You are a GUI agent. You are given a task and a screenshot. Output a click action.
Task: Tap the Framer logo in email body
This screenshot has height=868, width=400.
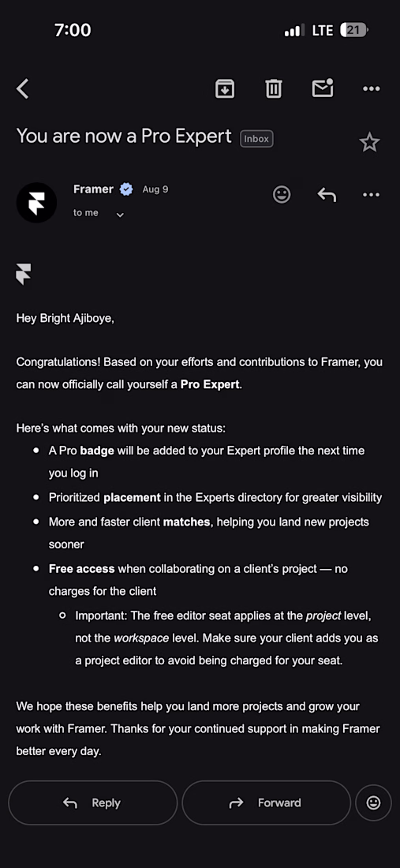[24, 274]
